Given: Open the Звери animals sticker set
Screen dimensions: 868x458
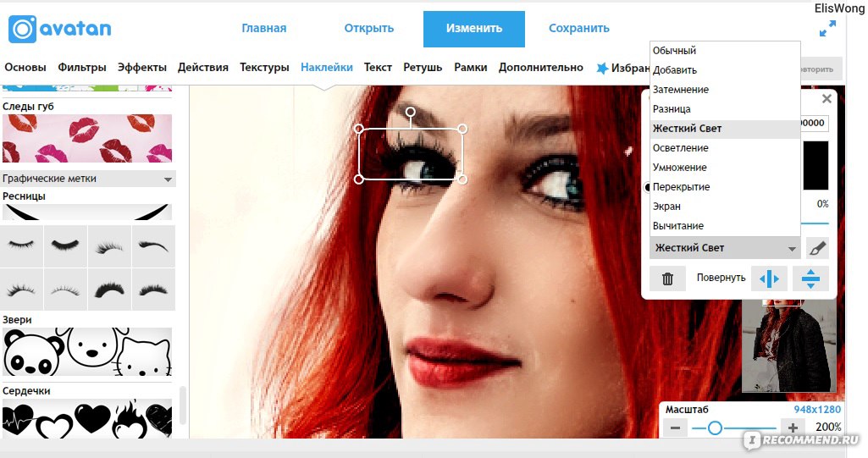Looking at the screenshot, I should pos(87,352).
